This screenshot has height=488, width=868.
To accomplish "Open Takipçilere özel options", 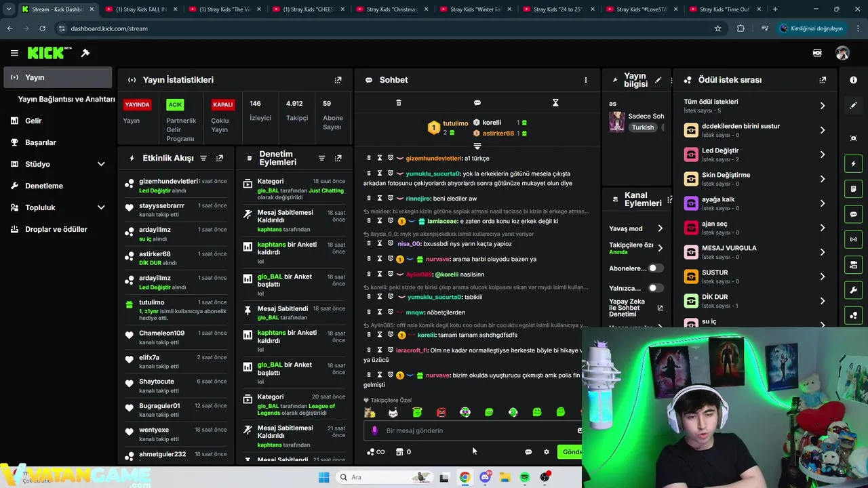I will coord(660,248).
